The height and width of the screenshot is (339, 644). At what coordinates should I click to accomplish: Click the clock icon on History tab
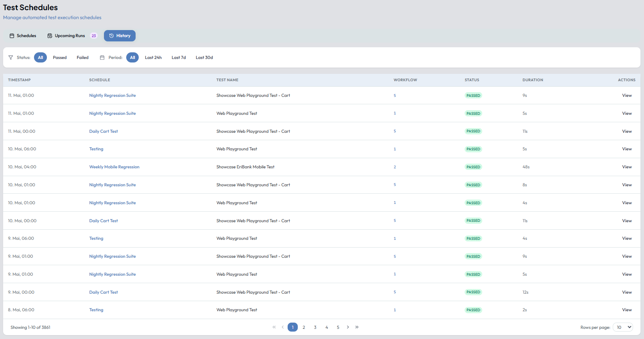(111, 36)
